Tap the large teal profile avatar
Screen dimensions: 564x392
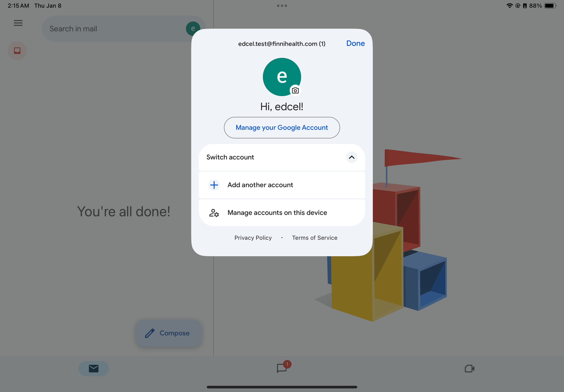point(282,77)
